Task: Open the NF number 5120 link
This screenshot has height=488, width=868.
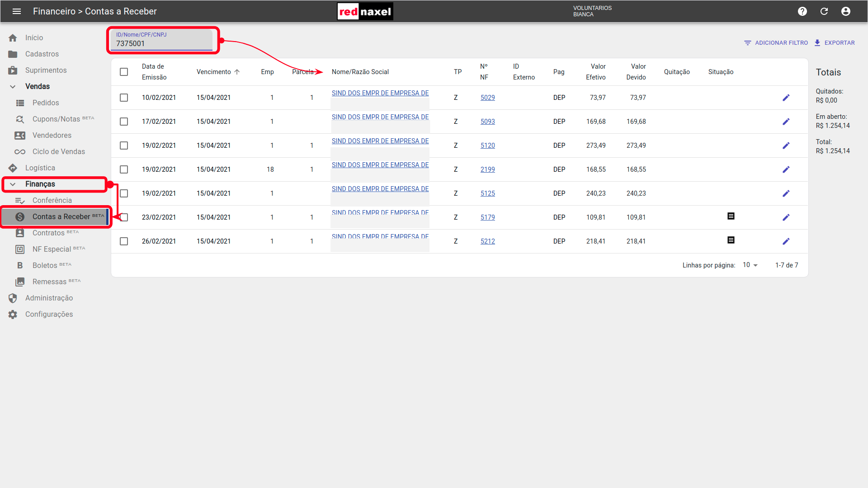Action: 487,145
